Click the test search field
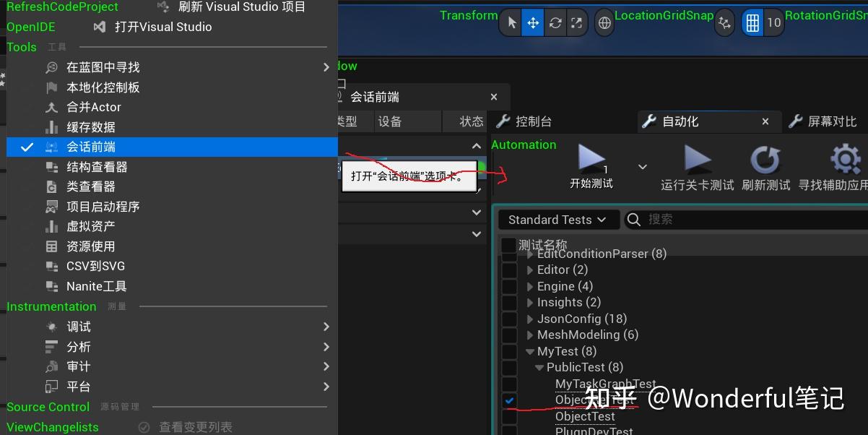The image size is (868, 435). pos(746,220)
